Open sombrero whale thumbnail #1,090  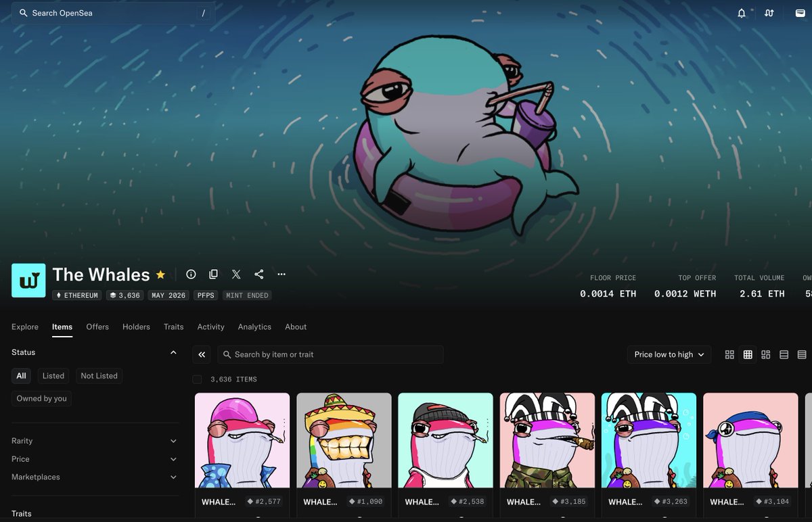click(x=344, y=440)
